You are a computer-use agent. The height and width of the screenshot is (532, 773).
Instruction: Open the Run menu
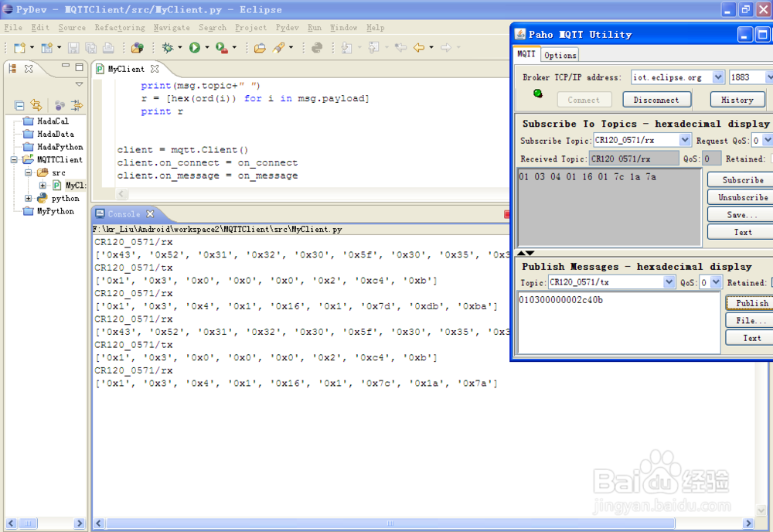coord(314,28)
